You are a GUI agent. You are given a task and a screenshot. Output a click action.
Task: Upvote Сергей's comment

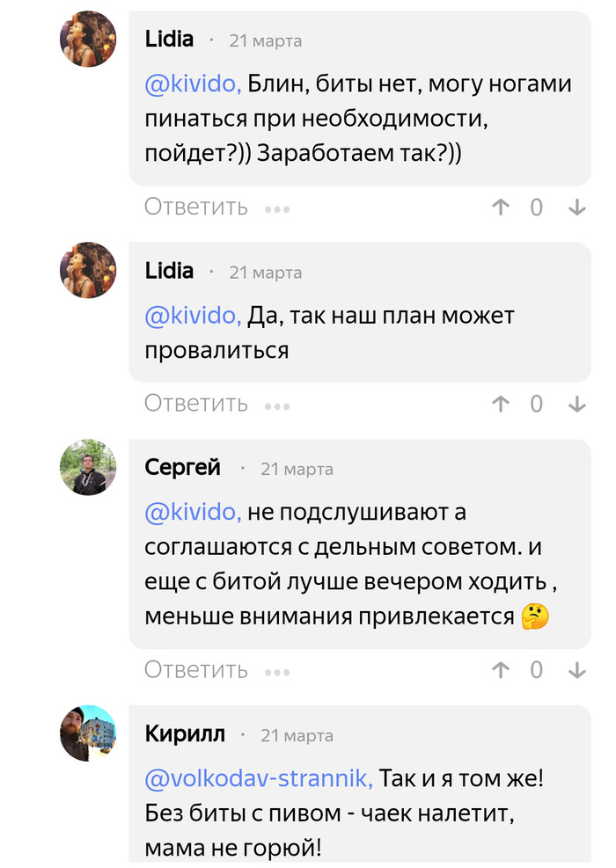(501, 670)
